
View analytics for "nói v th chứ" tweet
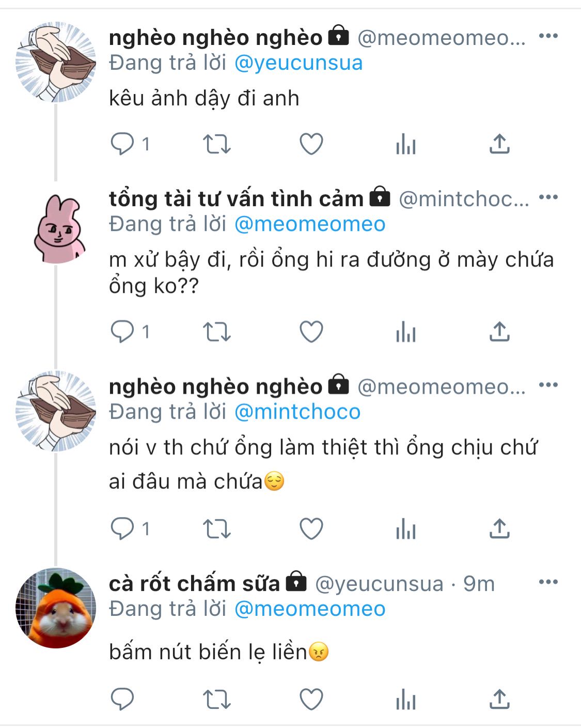[406, 529]
